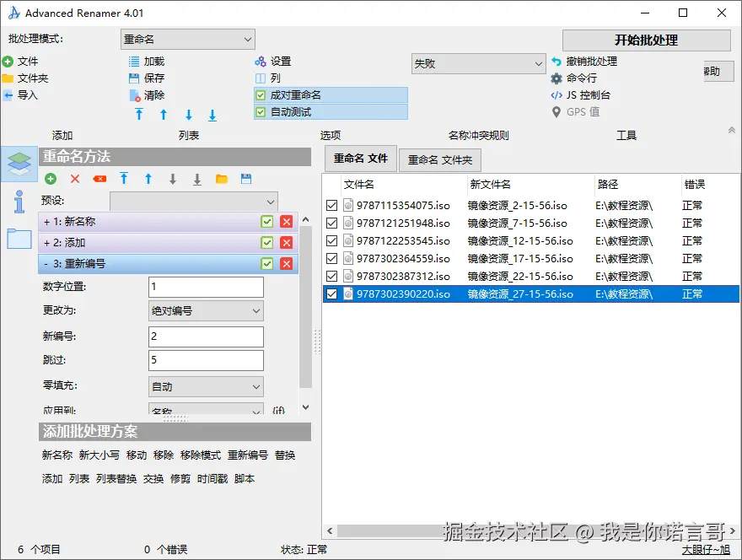The height and width of the screenshot is (560, 742).
Task: Uncheck file 9787121251948.iso
Action: pyautogui.click(x=331, y=223)
